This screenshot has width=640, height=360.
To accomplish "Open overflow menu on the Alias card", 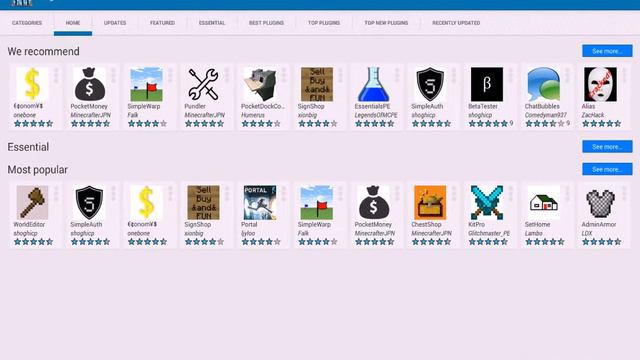I will [624, 76].
